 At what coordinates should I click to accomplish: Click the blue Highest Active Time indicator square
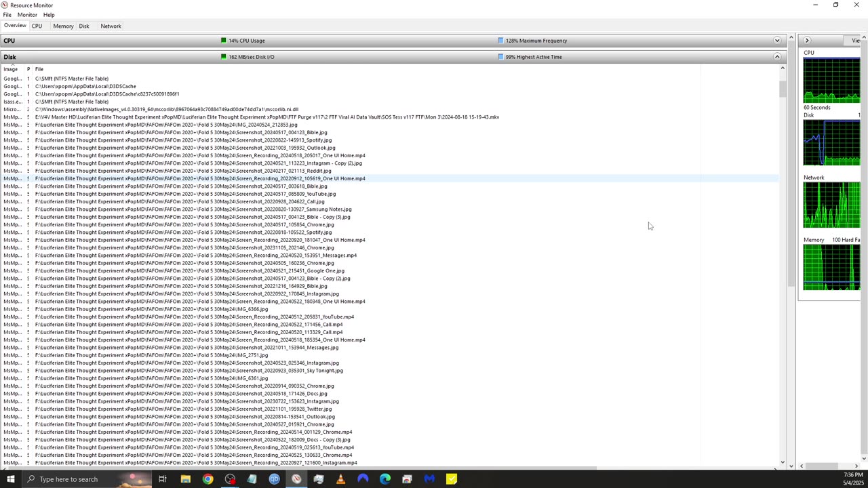500,57
